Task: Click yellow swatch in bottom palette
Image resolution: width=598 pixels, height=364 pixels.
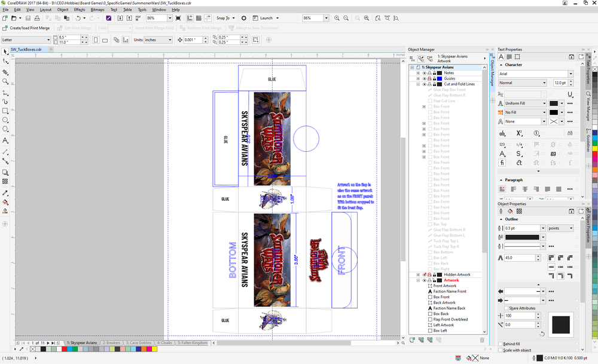Action: [x=154, y=348]
